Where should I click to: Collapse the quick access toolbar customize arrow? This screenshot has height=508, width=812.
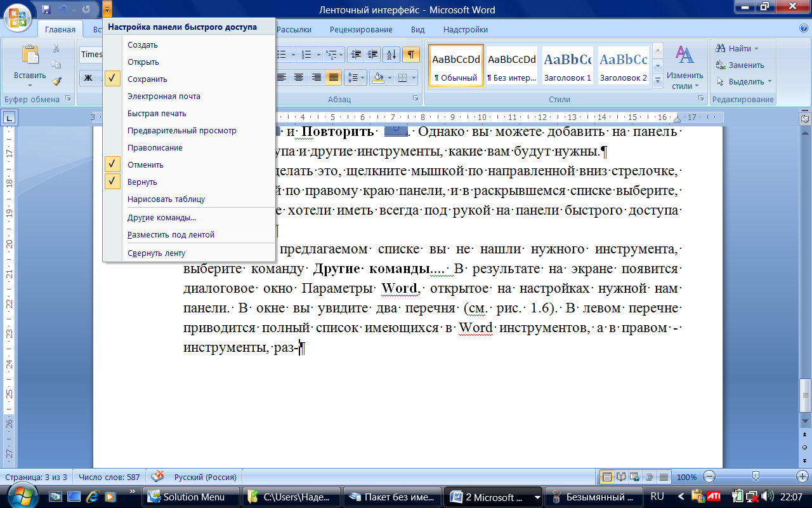point(107,10)
